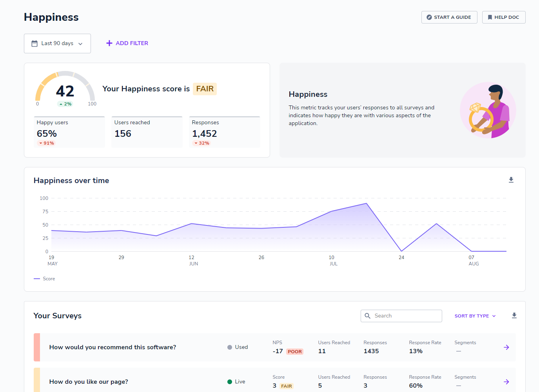
Task: Click the bookmark icon in Help Doc
Action: point(490,17)
